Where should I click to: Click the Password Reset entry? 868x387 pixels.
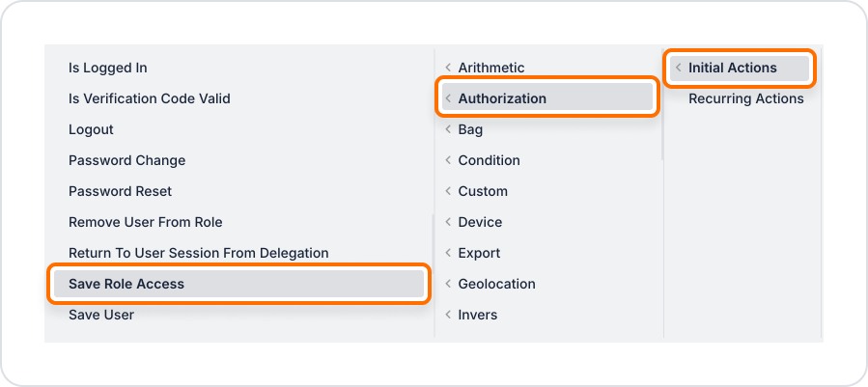121,191
